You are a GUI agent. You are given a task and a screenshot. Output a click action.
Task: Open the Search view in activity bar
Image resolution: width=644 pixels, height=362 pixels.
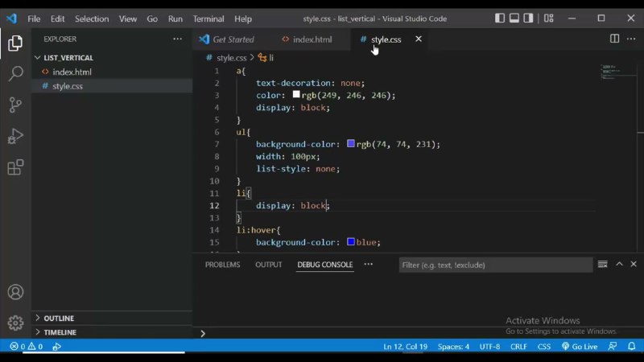click(x=15, y=73)
